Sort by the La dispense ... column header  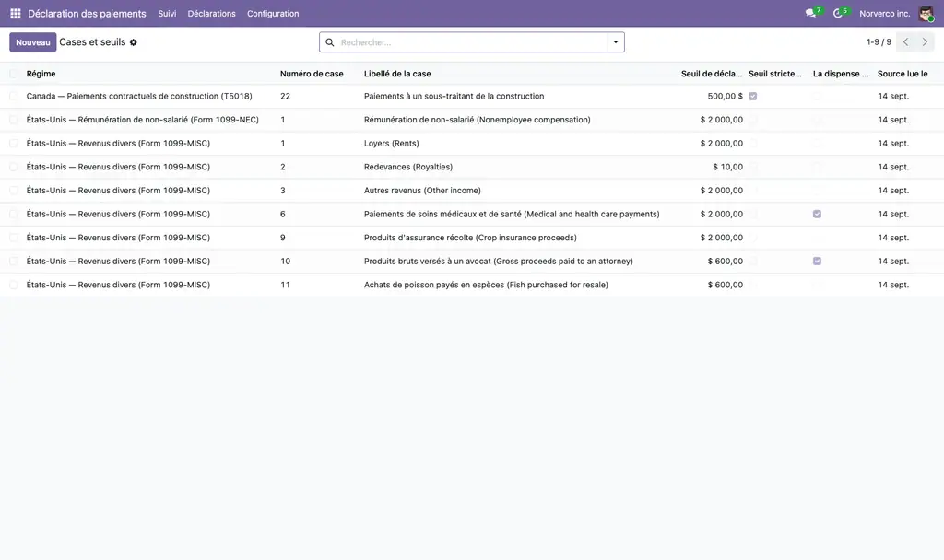[x=841, y=74]
